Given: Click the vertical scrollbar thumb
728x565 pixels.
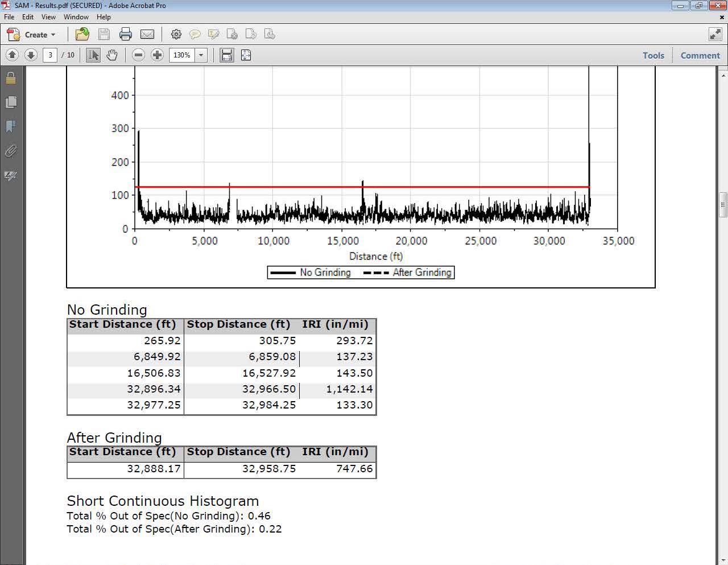Looking at the screenshot, I should 723,205.
